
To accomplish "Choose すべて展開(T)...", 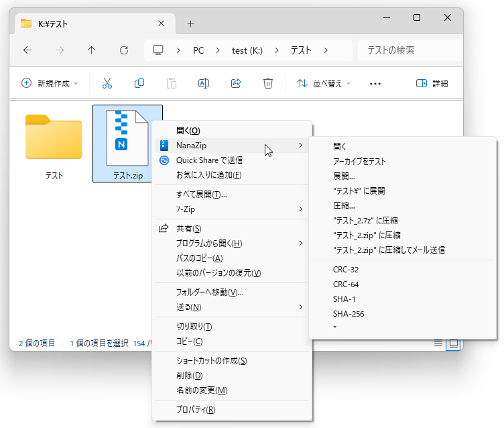I will click(x=232, y=195).
